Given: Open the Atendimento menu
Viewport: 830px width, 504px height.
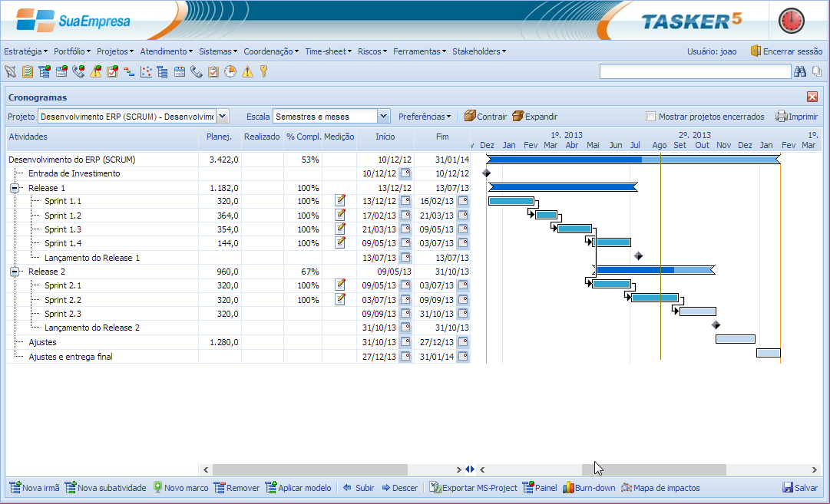Looking at the screenshot, I should [x=166, y=51].
